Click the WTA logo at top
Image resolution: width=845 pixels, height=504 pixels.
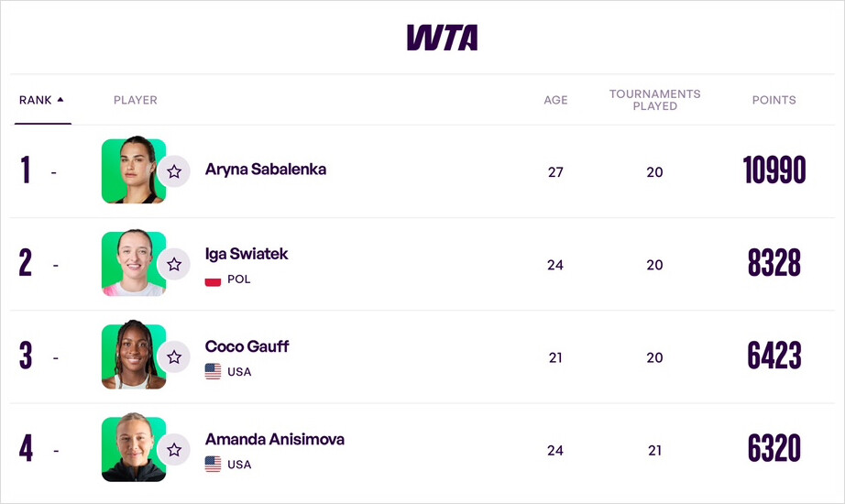[443, 38]
